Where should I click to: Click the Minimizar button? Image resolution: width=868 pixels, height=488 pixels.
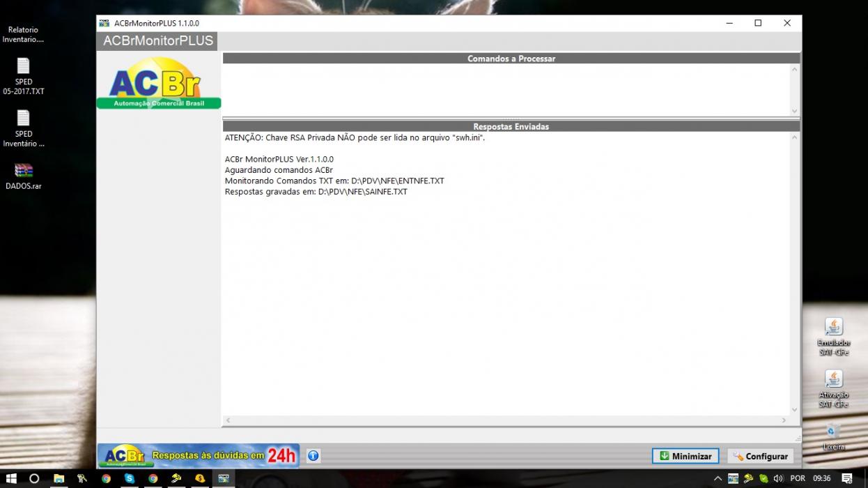[685, 456]
